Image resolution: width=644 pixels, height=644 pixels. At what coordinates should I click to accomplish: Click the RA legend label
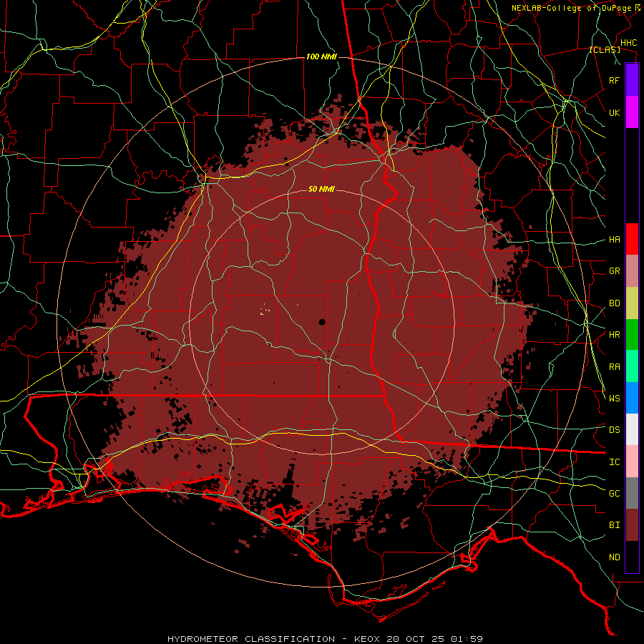(615, 367)
